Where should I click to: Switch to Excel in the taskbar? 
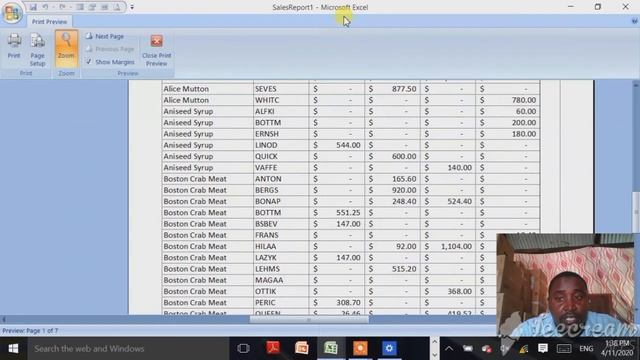pyautogui.click(x=331, y=348)
